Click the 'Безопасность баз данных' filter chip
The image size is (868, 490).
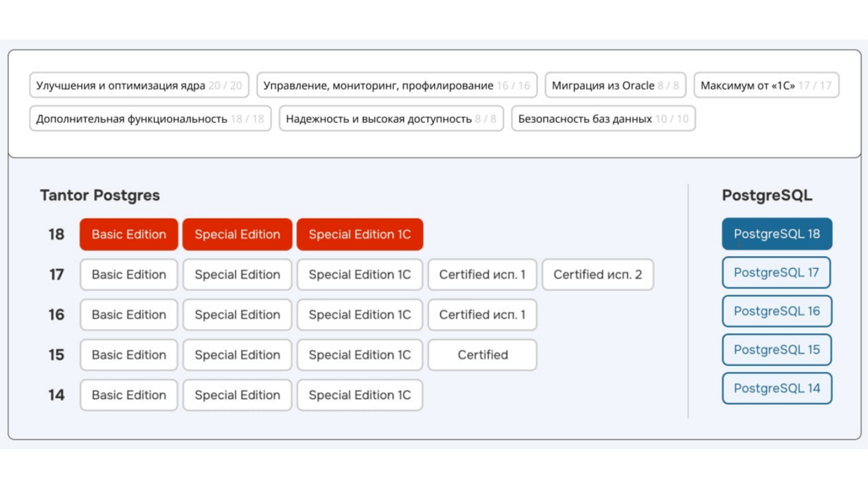point(603,119)
